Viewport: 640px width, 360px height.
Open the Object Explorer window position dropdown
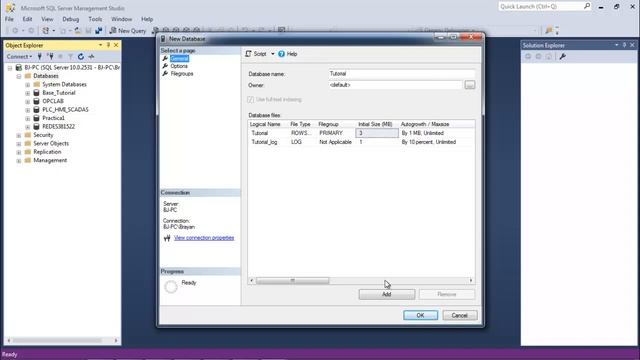pos(100,45)
